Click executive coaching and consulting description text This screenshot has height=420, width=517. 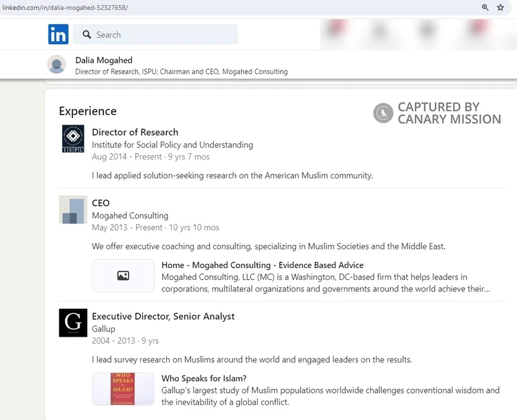coord(268,246)
